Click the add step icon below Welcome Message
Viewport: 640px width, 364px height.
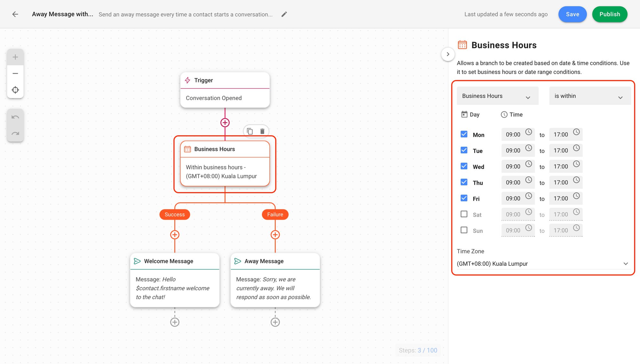tap(174, 321)
